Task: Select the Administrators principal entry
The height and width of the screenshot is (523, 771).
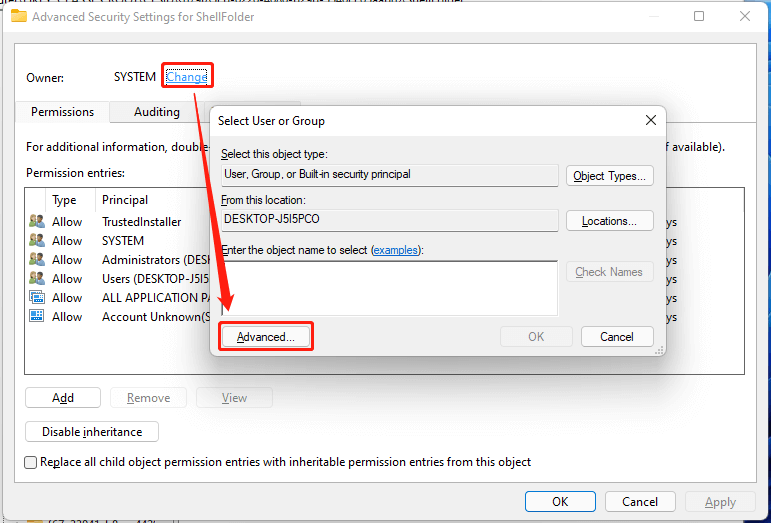Action: point(156,260)
